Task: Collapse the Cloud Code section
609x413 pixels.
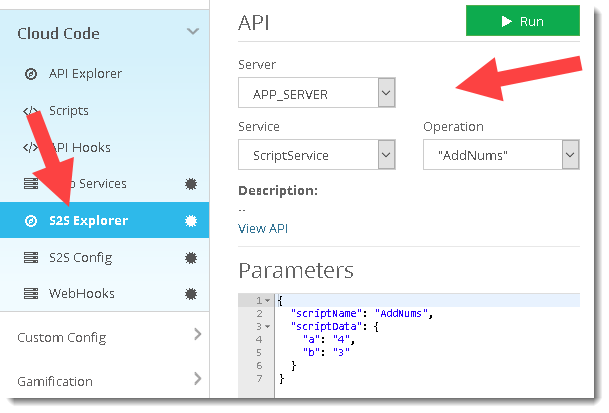Action: (193, 32)
